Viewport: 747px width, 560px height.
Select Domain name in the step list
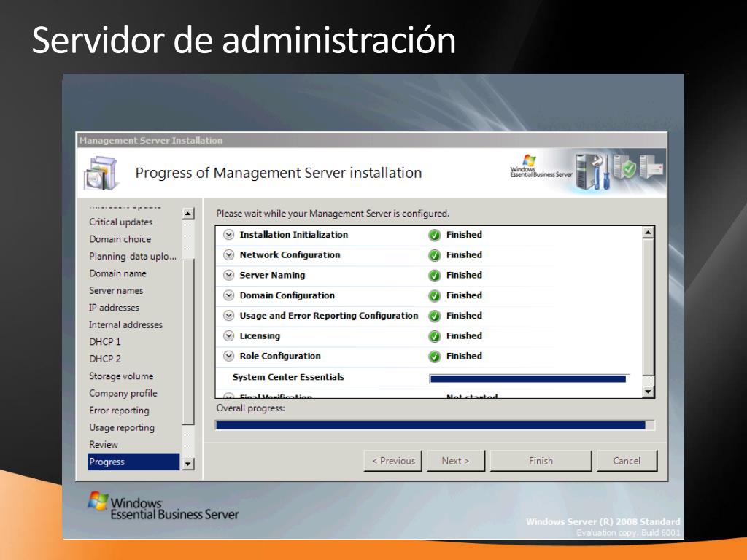(117, 273)
